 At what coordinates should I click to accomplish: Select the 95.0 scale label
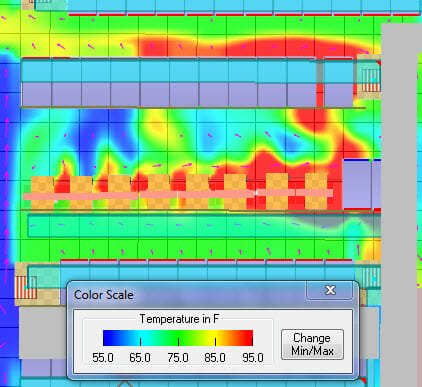[253, 358]
